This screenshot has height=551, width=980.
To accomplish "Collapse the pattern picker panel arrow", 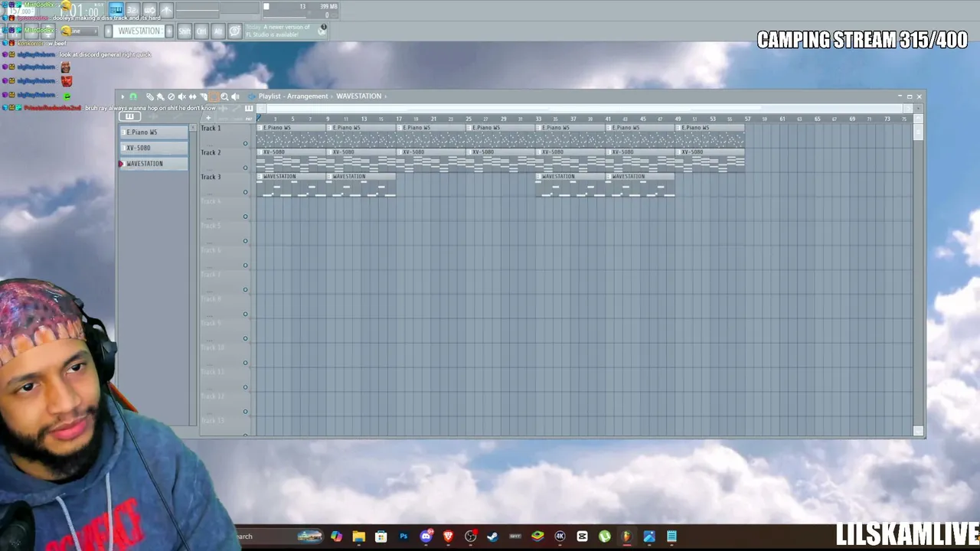I will point(193,127).
